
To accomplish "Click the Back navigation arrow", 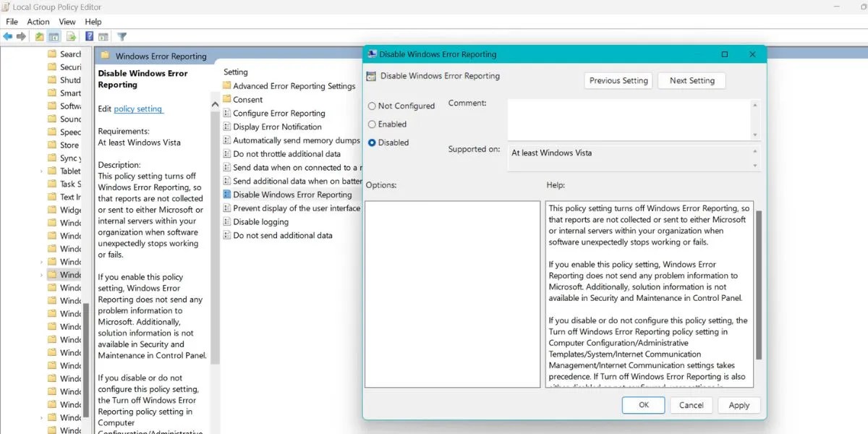I will click(x=7, y=37).
